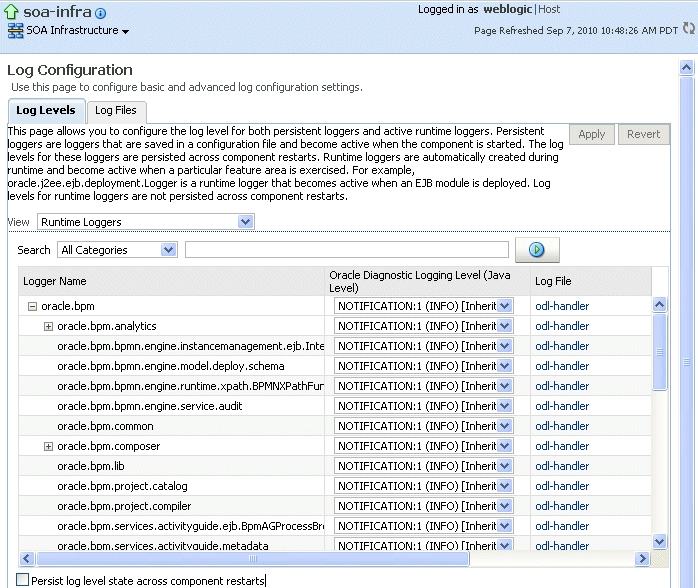698x588 pixels.
Task: Click the Log File column header
Action: point(591,281)
